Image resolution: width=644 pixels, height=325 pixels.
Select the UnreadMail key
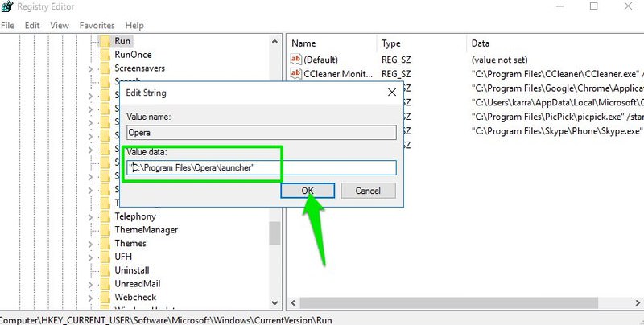click(x=138, y=284)
